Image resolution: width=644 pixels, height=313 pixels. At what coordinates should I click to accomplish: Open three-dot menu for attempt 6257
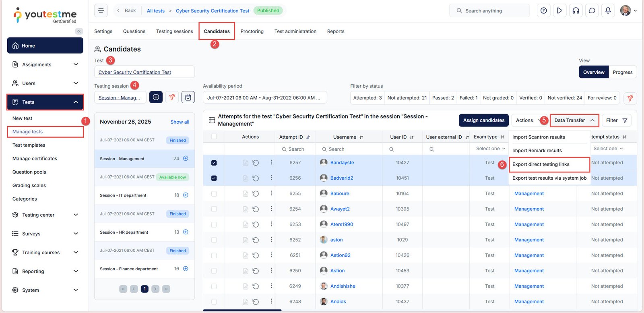point(271,162)
